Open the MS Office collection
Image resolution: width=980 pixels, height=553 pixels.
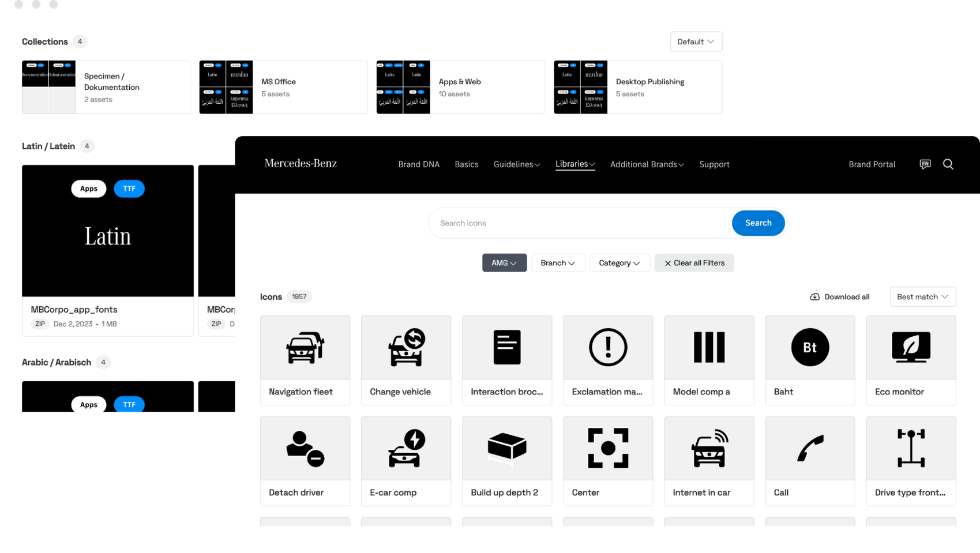tap(283, 87)
